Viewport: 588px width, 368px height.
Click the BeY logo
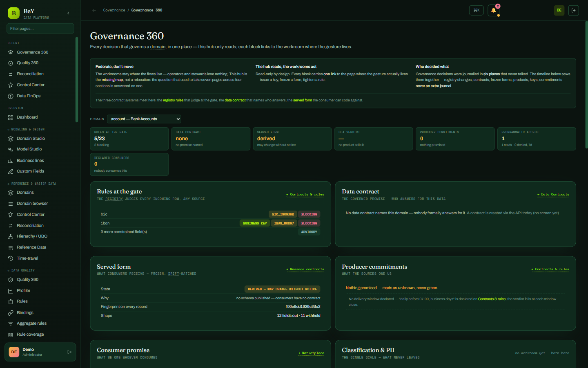tap(14, 13)
